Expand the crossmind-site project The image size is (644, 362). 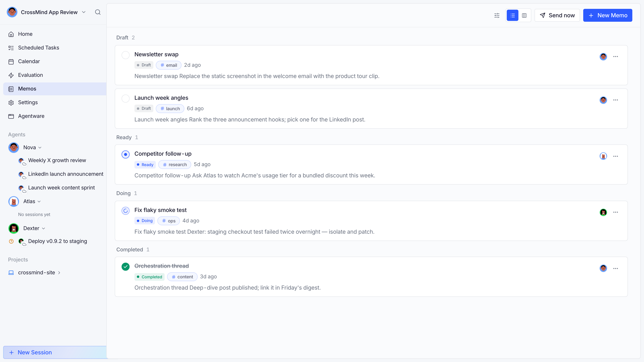pos(59,273)
